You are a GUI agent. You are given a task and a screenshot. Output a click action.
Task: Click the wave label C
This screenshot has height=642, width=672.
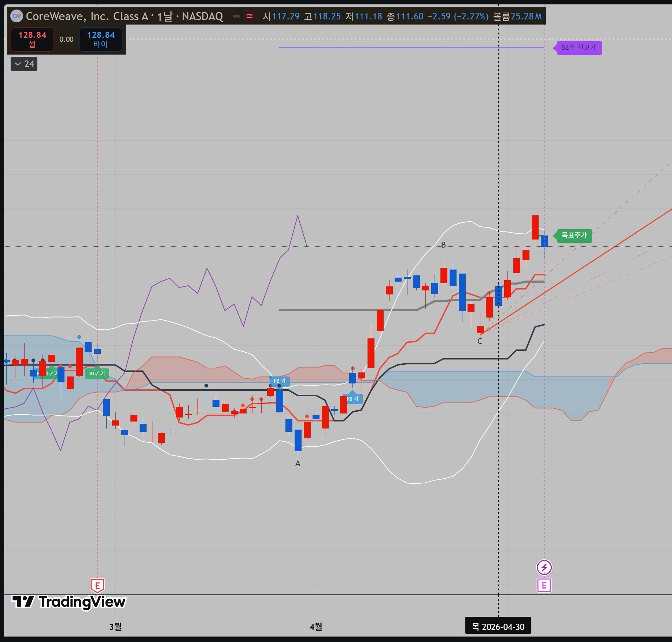(x=480, y=341)
